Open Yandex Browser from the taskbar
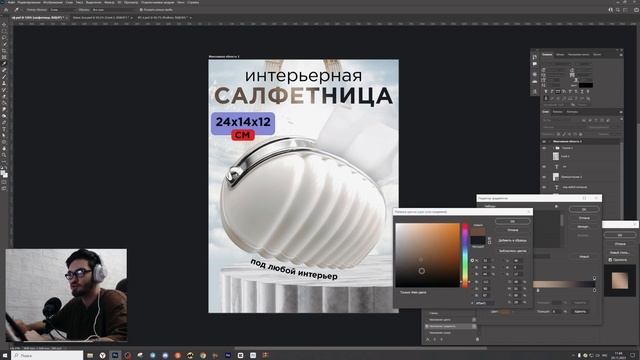This screenshot has height=360, width=640. pyautogui.click(x=102, y=356)
